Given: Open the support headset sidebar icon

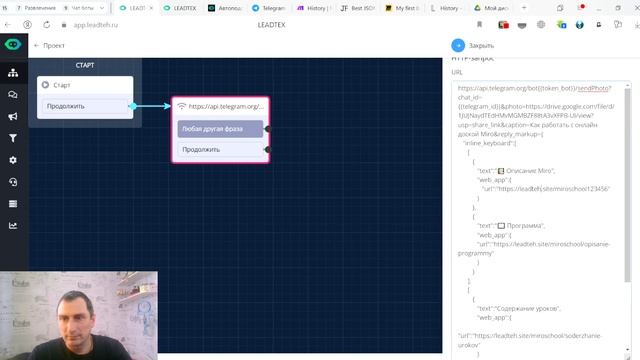Looking at the screenshot, I should [x=13, y=182].
